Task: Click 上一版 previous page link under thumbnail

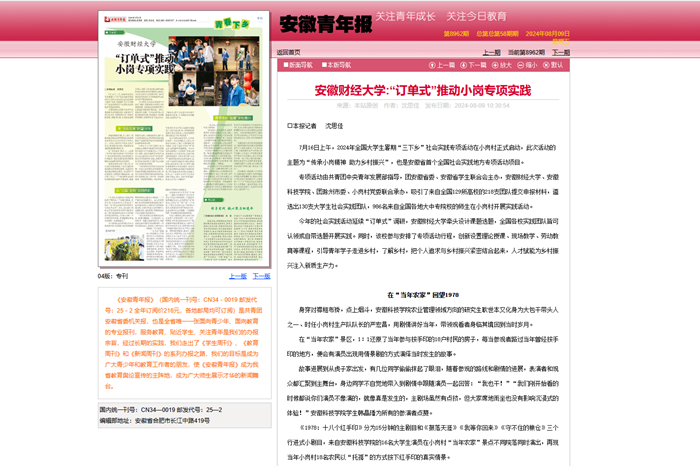Action: pyautogui.click(x=238, y=276)
